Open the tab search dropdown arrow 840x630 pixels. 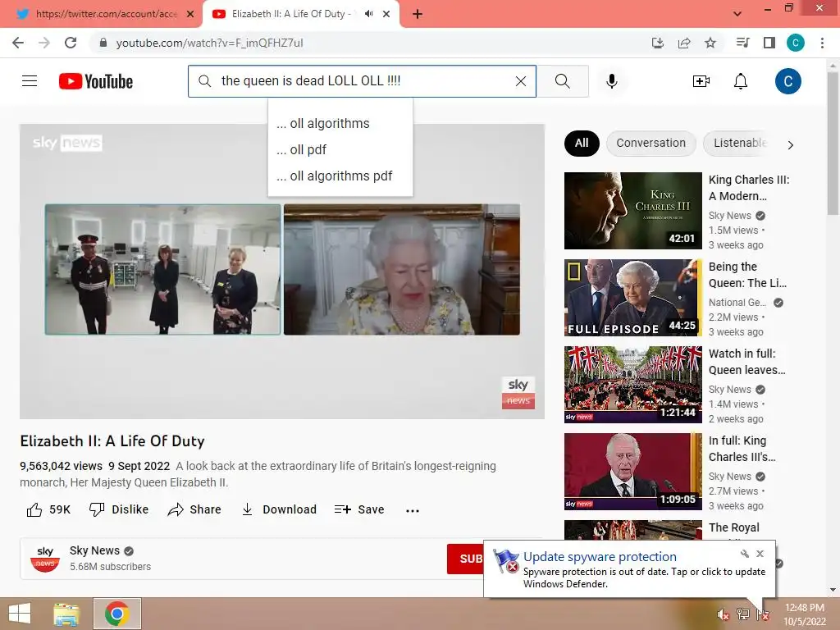[737, 14]
